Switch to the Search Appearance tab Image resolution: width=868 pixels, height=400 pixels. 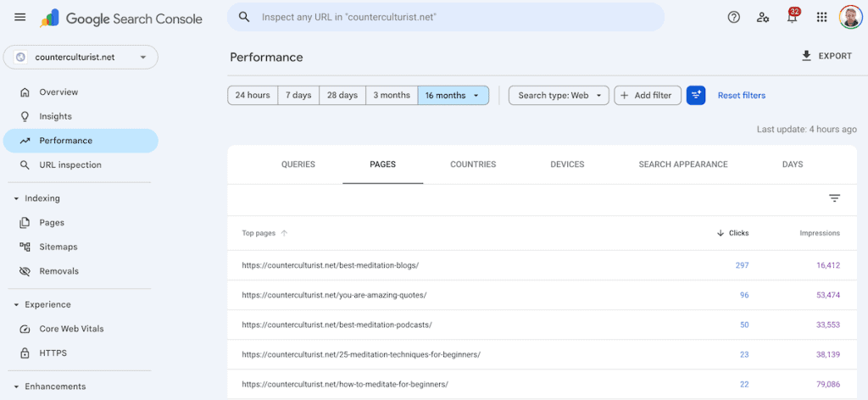pyautogui.click(x=683, y=164)
